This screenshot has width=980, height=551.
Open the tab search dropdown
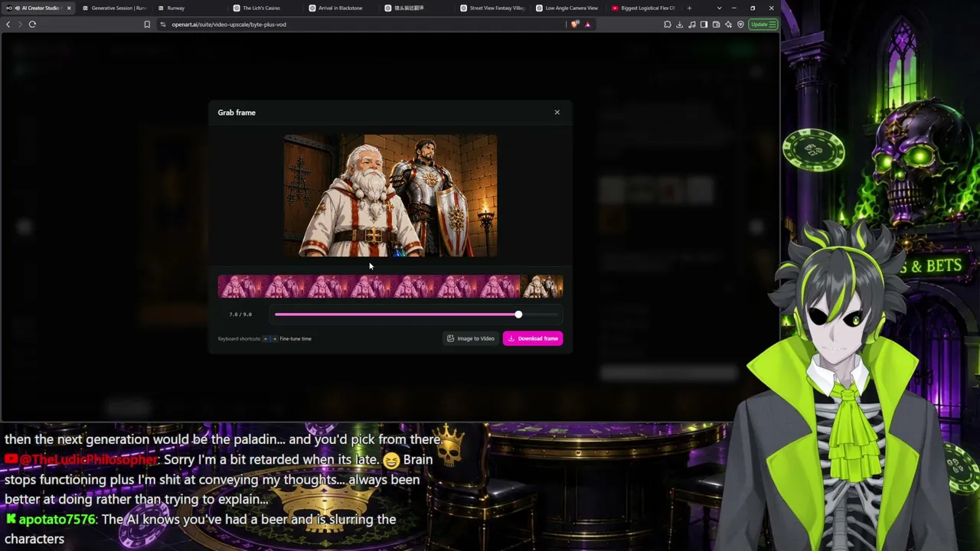tap(719, 8)
